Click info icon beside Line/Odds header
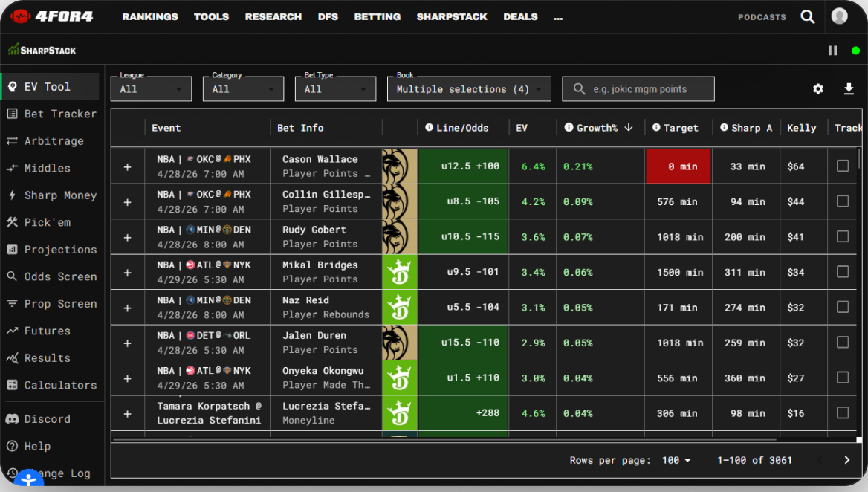Image resolution: width=868 pixels, height=492 pixels. pos(429,127)
